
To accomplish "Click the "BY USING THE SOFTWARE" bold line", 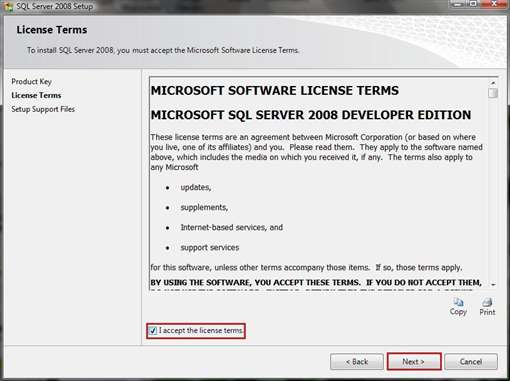I will tap(316, 283).
